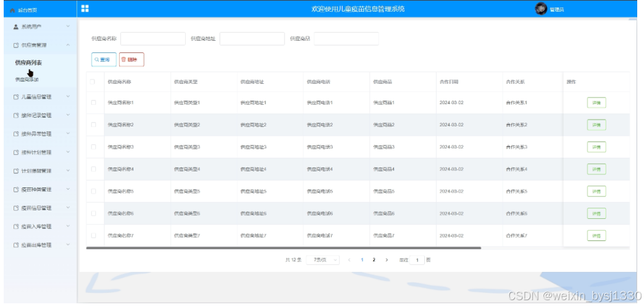Focus the 前往 page number input

(x=417, y=260)
